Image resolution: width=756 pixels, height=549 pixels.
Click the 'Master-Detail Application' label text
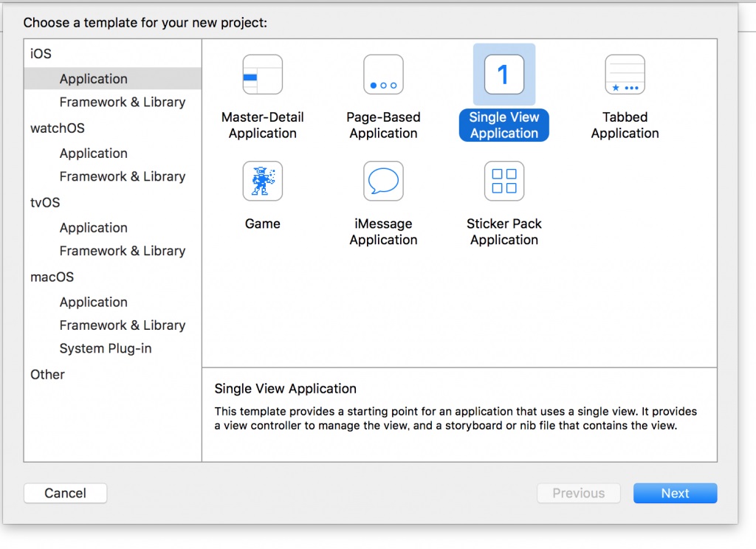point(263,125)
